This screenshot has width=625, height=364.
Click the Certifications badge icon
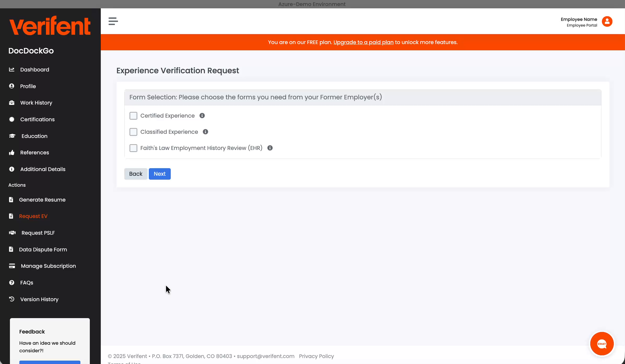pos(12,119)
